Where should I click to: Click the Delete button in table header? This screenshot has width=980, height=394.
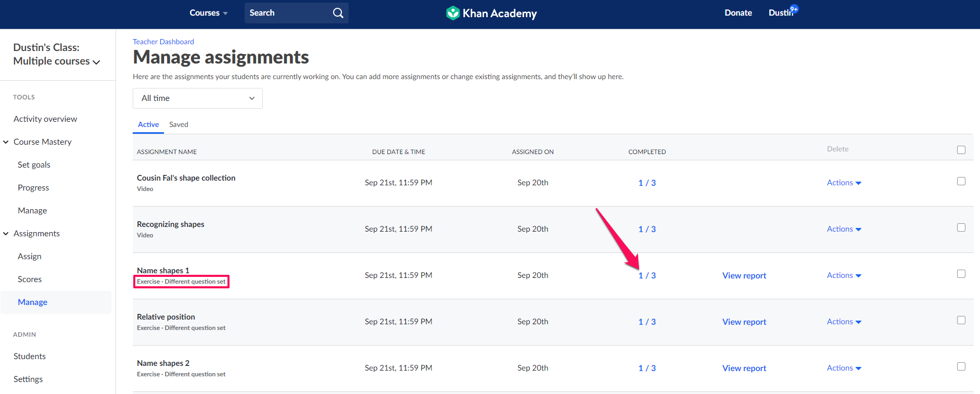click(837, 149)
